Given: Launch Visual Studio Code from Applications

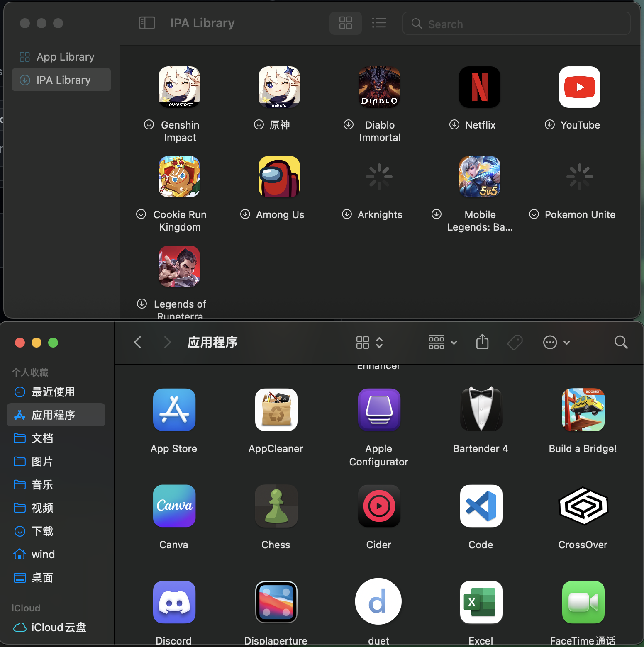Looking at the screenshot, I should coord(481,506).
